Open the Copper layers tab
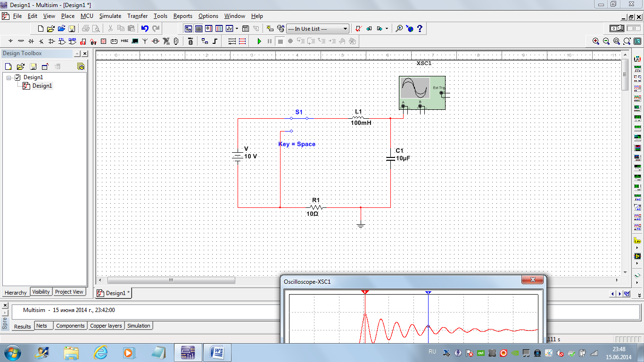The image size is (644, 362). (x=106, y=326)
